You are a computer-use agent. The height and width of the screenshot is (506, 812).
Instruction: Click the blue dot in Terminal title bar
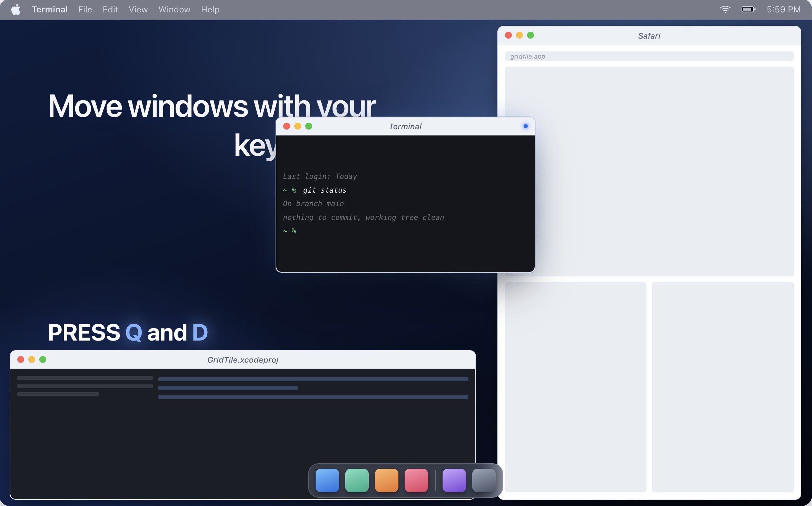click(526, 126)
